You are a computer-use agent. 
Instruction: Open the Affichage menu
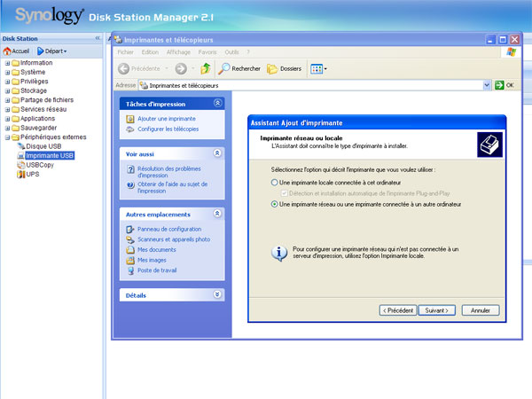tap(178, 52)
